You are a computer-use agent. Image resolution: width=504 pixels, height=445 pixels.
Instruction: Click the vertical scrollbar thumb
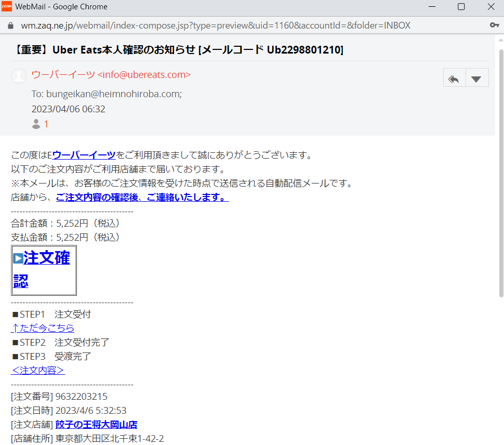point(501,174)
